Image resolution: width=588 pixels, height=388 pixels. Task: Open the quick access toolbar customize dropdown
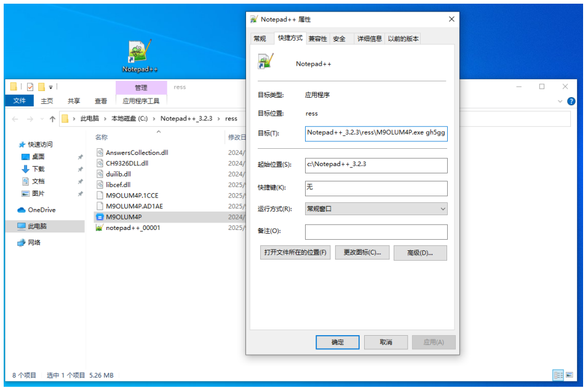[x=51, y=87]
